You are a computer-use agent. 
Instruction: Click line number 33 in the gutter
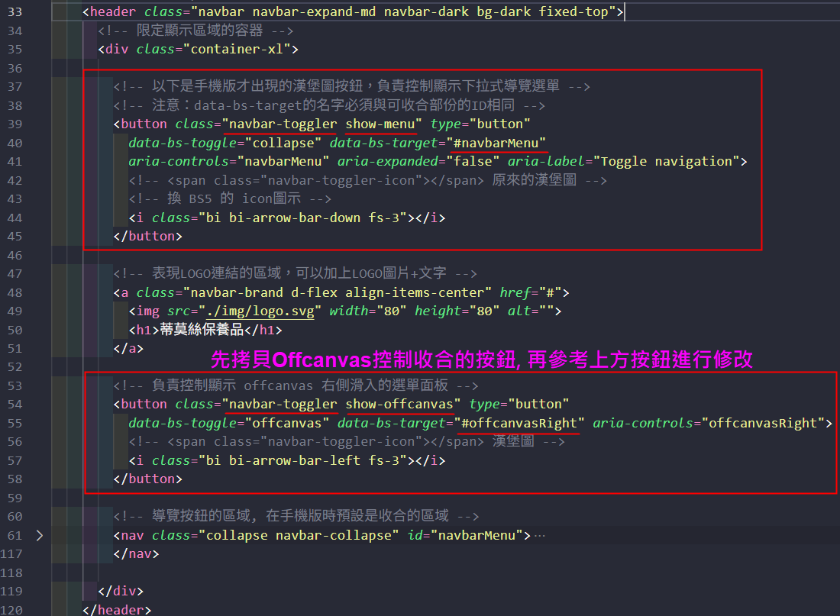coord(15,12)
